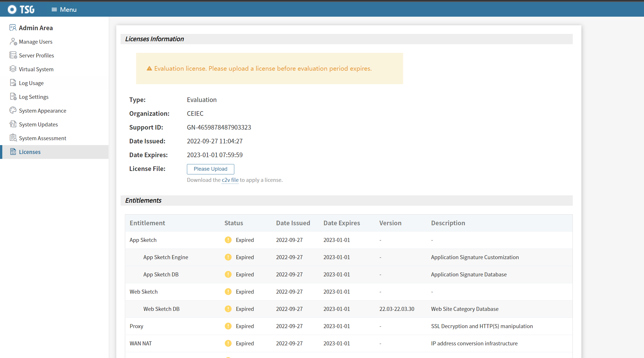
Task: Download the c2v file link
Action: point(230,180)
